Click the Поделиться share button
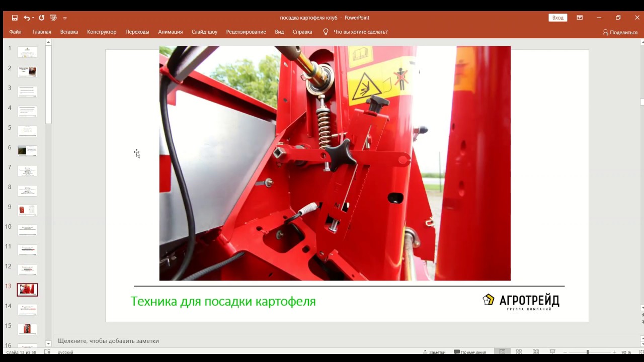The width and height of the screenshot is (644, 362). (620, 32)
